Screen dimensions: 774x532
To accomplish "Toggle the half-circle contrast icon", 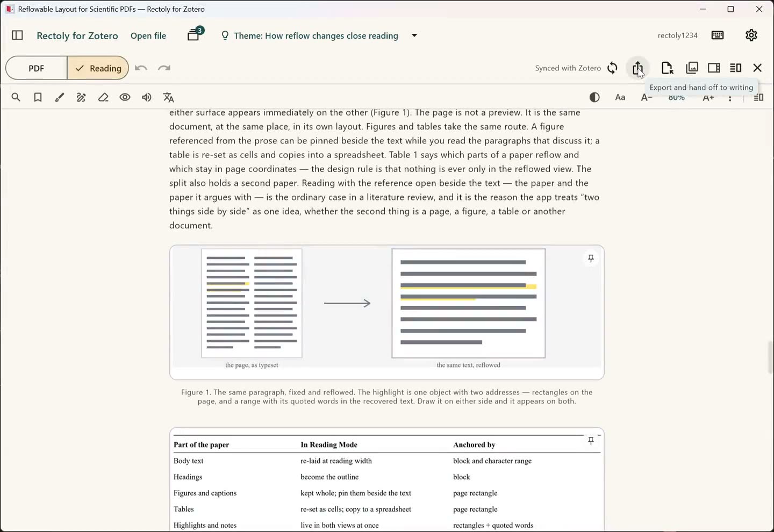I will pos(594,97).
